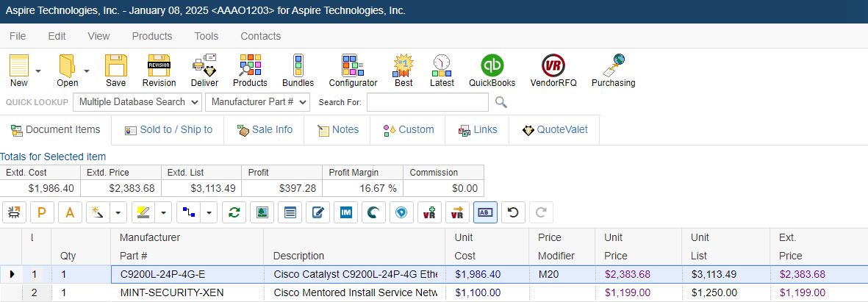Click the Deliver icon
The image size is (868, 302).
(204, 70)
